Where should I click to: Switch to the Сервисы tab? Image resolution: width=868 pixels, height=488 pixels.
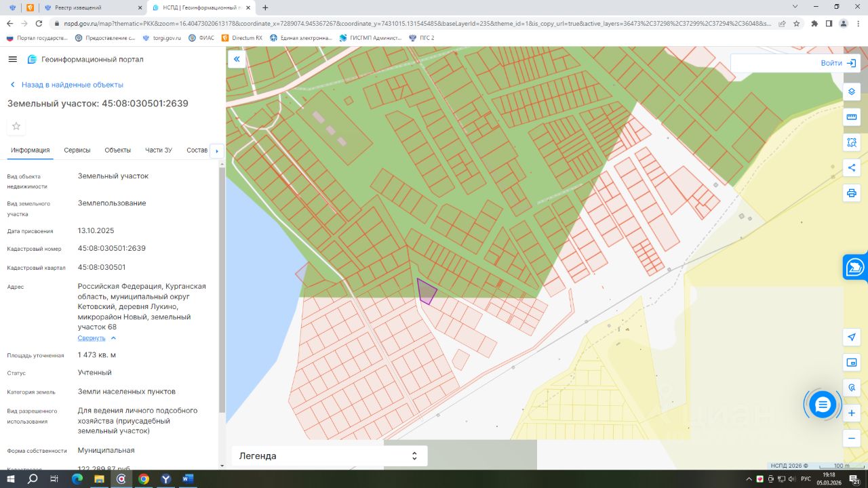[77, 150]
